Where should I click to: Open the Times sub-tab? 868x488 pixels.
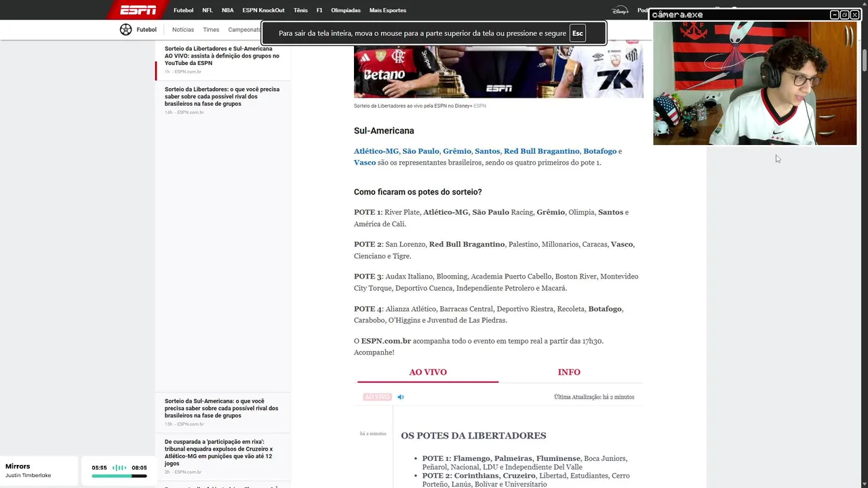pos(211,30)
